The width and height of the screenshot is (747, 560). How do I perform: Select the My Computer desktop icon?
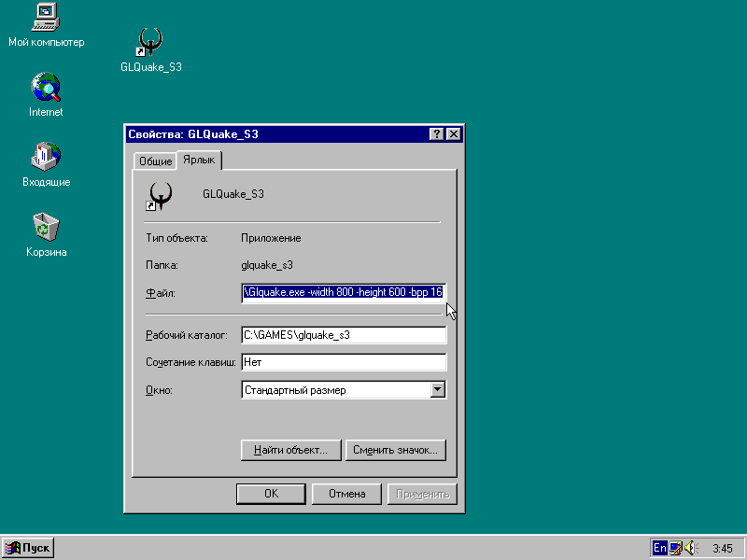click(46, 25)
